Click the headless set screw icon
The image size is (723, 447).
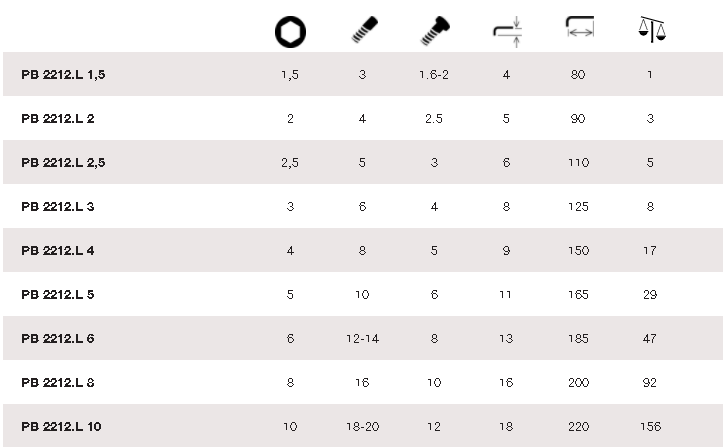(x=362, y=31)
